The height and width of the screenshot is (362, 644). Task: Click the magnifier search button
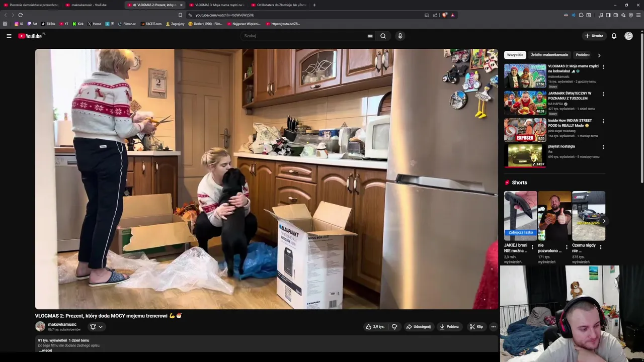(x=383, y=36)
